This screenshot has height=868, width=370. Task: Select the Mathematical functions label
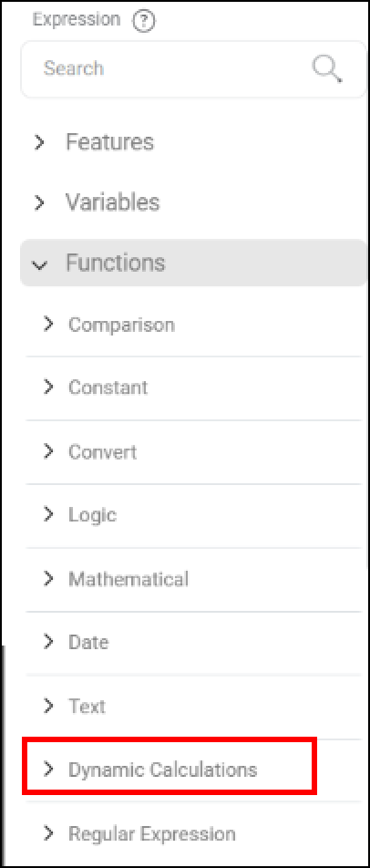(x=128, y=579)
